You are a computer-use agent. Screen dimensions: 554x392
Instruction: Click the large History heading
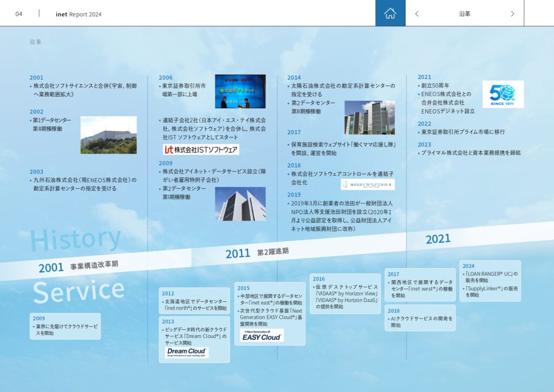(x=76, y=240)
